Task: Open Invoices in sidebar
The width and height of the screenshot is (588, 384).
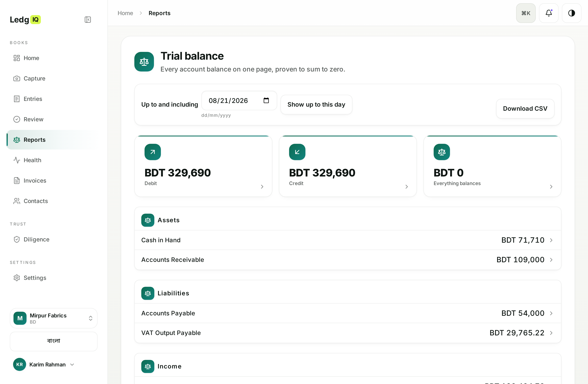Action: tap(52, 181)
